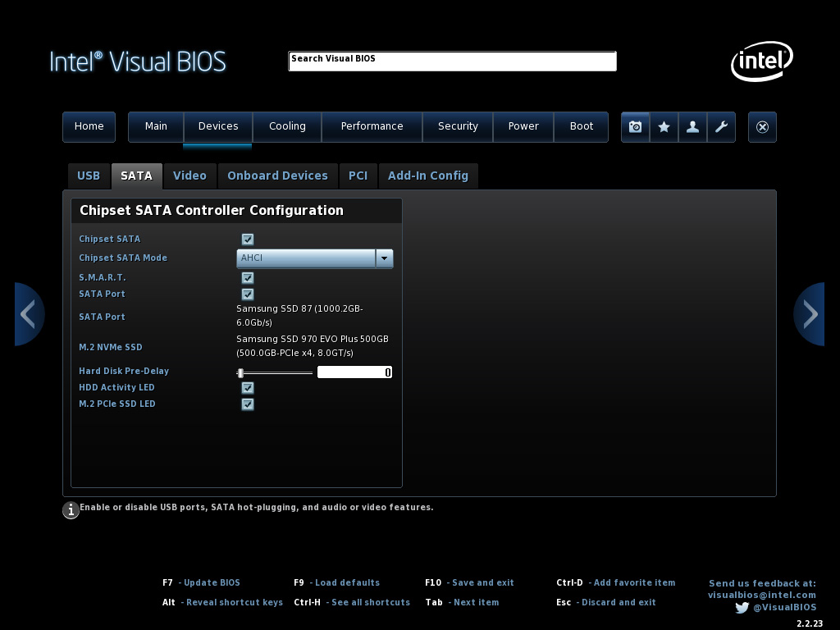Toggle the Chipset SATA checkbox

tap(248, 240)
